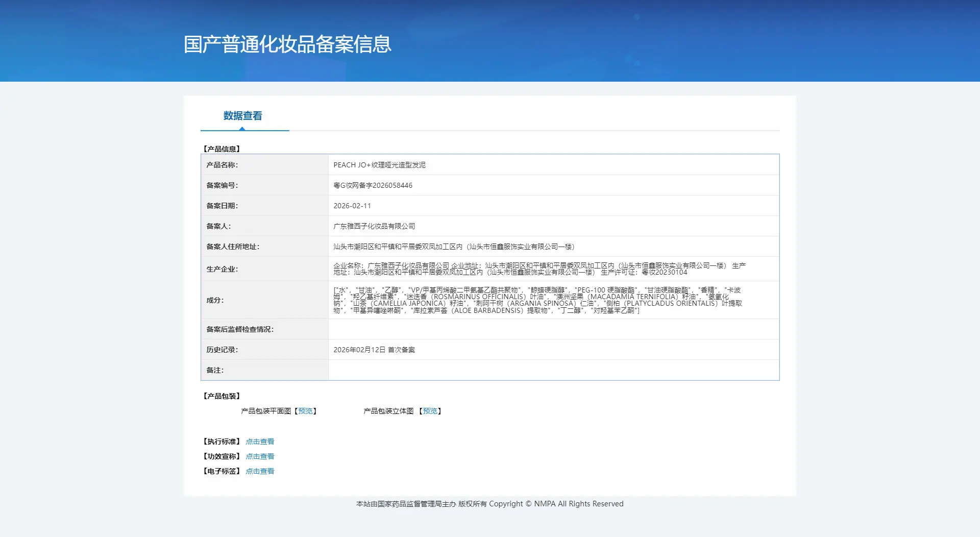980x537 pixels.
Task: Preview the 产品包装平面图 image
Action: click(305, 411)
